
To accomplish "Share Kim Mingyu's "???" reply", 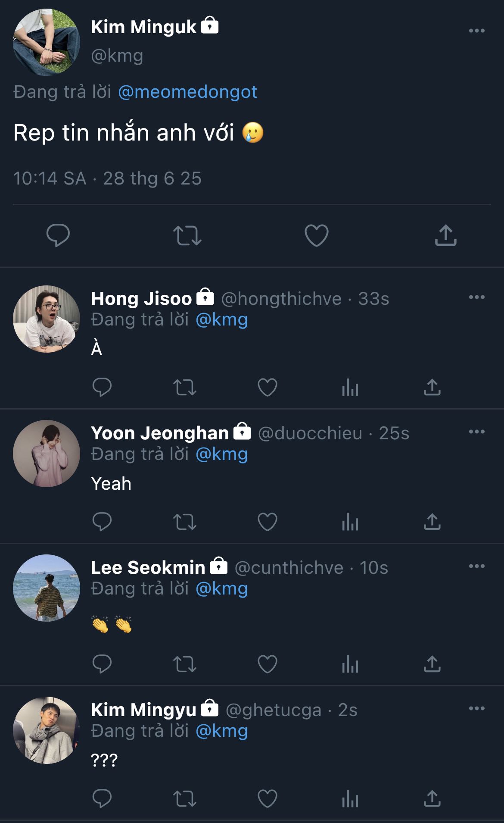I will (432, 798).
